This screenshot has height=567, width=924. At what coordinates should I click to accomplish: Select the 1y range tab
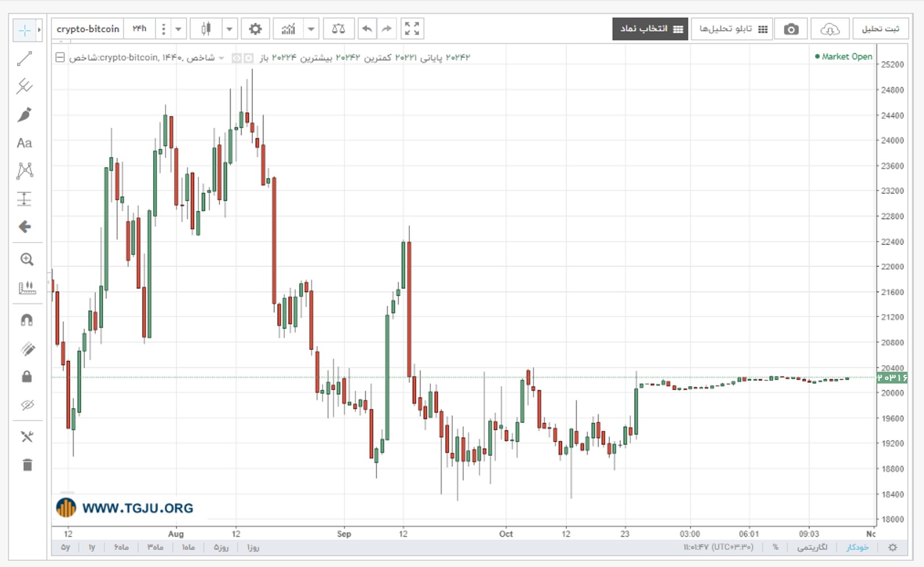click(x=92, y=548)
